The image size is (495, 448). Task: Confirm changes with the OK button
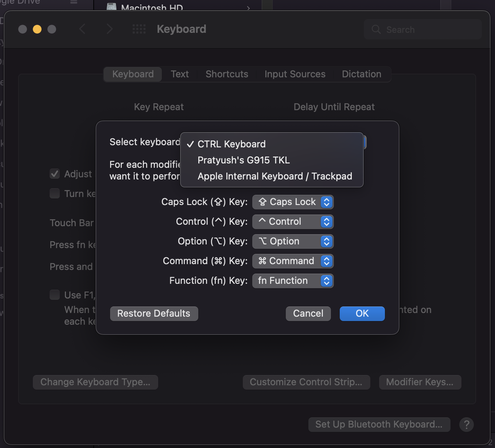362,313
